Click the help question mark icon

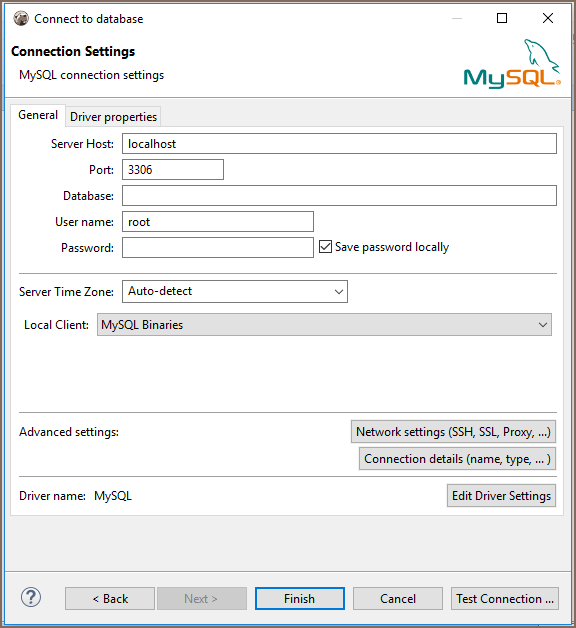click(31, 597)
